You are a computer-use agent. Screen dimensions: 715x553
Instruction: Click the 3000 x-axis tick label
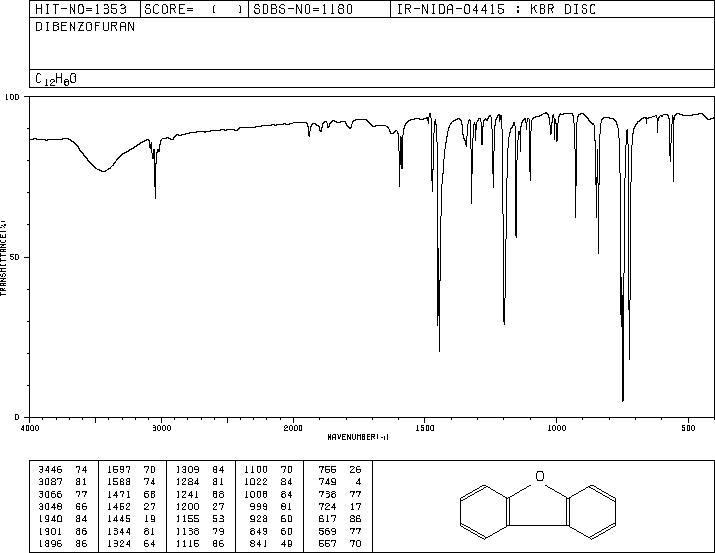(x=161, y=428)
